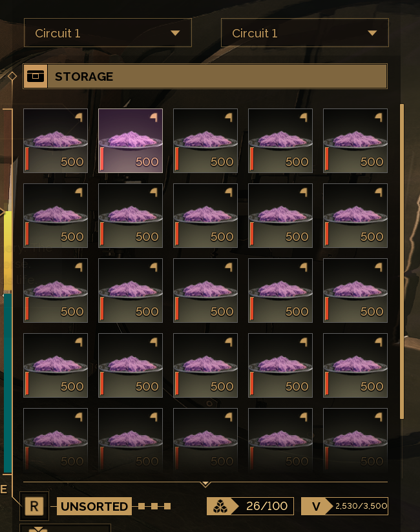Screen dimensions: 420x532
Task: Click the diamond marker beside STORAGE header
Action: 12,76
